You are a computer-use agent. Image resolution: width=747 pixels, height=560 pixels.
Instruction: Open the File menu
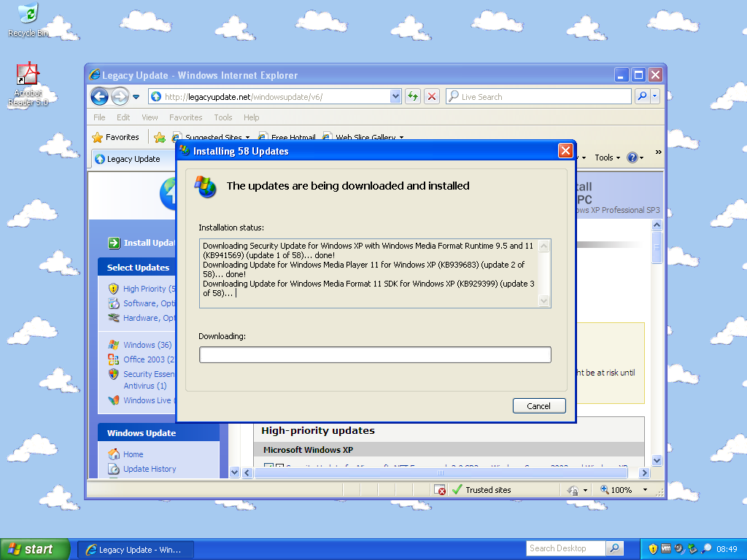99,117
